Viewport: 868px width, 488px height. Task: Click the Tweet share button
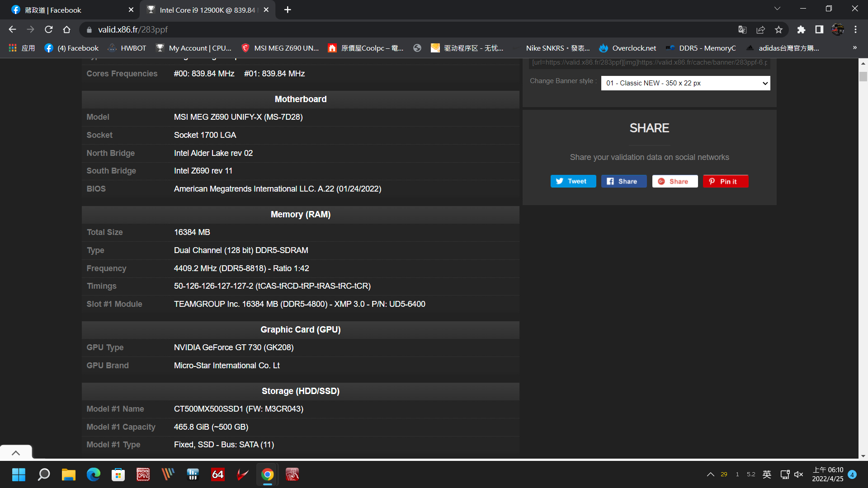point(573,181)
